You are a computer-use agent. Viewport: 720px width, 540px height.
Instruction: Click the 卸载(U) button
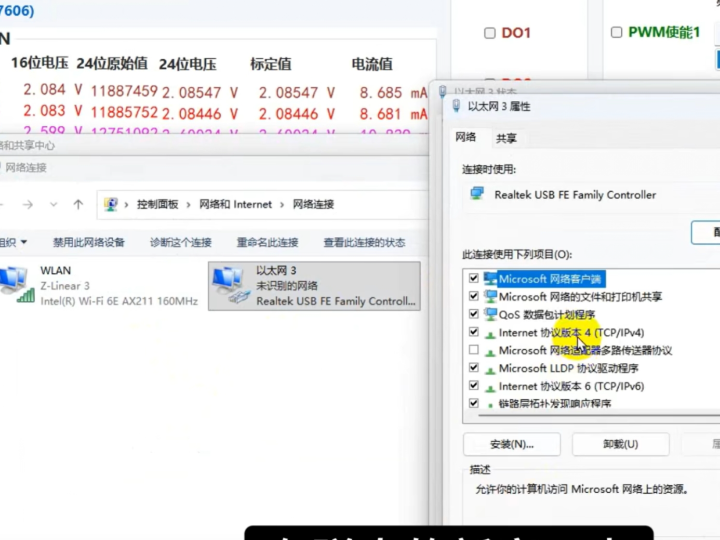pyautogui.click(x=621, y=444)
